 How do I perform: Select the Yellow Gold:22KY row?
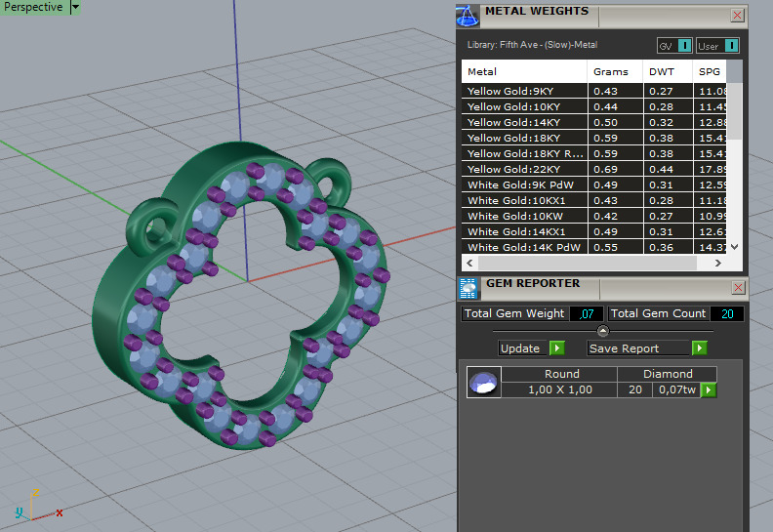tap(594, 169)
